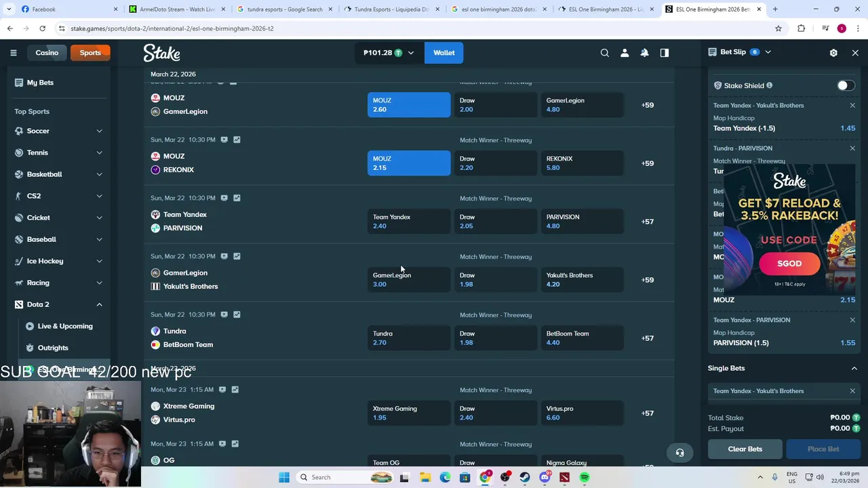868x488 pixels.
Task: Deselect MOUZ 2.15 odds against REKONIX
Action: 408,163
